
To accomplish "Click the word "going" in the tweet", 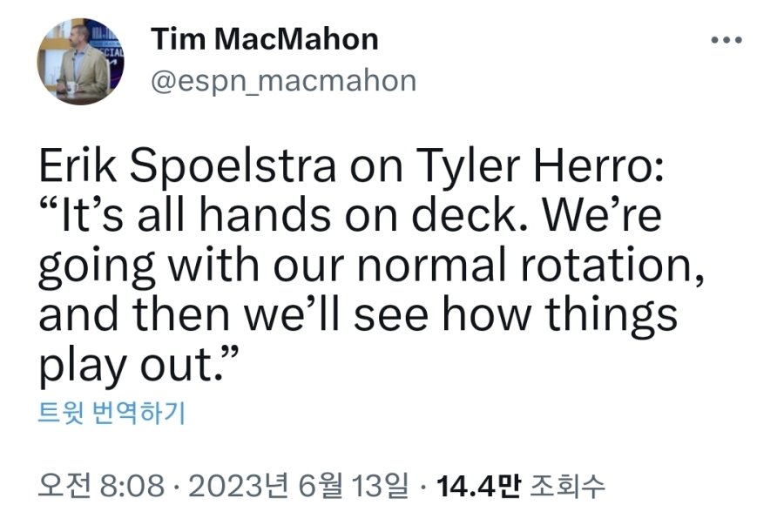I will pyautogui.click(x=98, y=267).
